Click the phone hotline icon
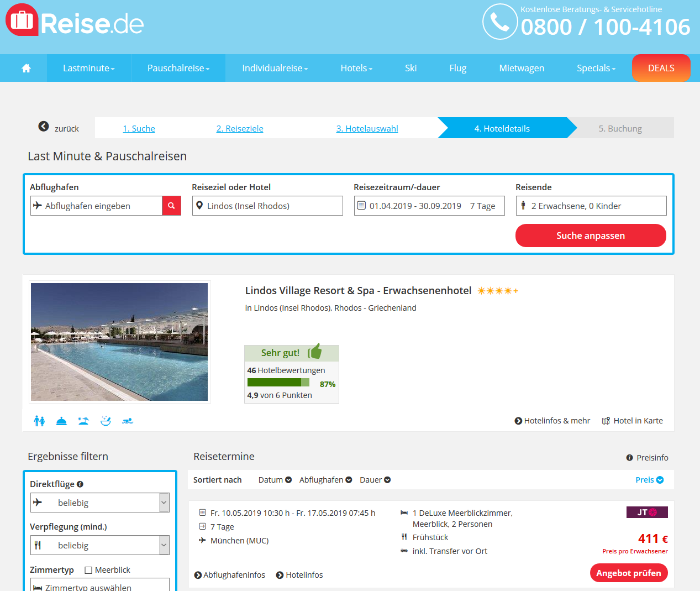 click(500, 22)
